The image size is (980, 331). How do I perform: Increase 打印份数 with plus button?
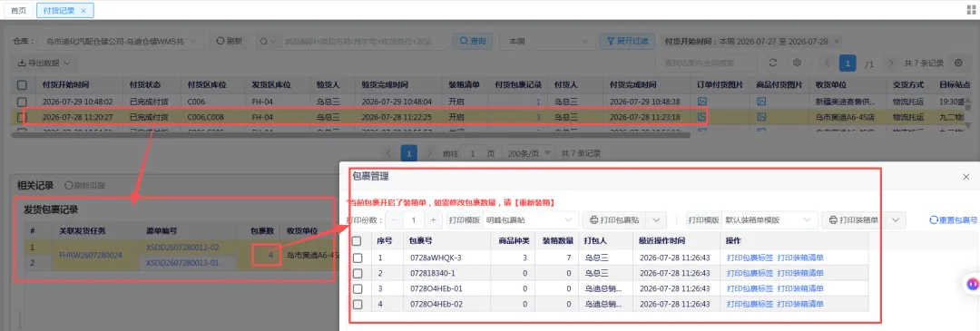(433, 219)
